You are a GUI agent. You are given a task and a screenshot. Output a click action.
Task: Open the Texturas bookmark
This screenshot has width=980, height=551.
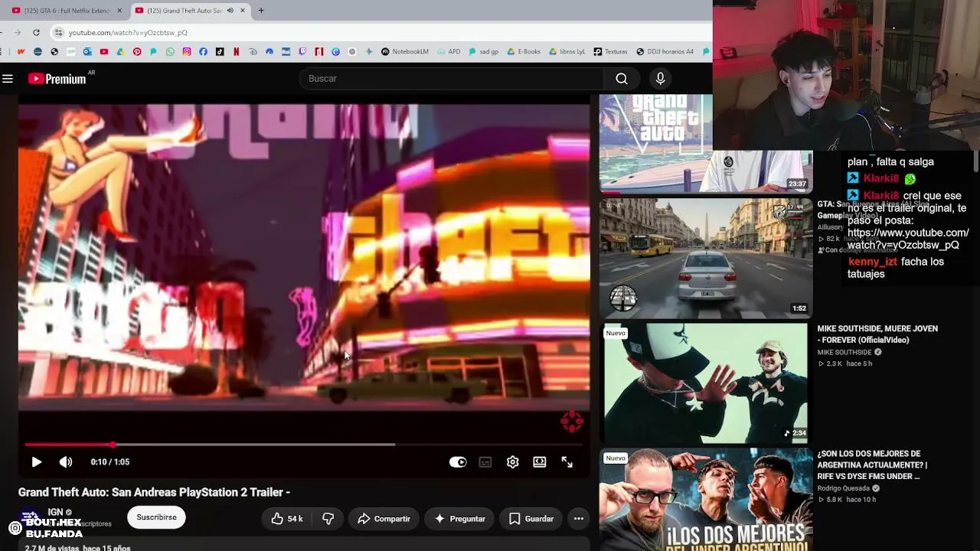(610, 52)
